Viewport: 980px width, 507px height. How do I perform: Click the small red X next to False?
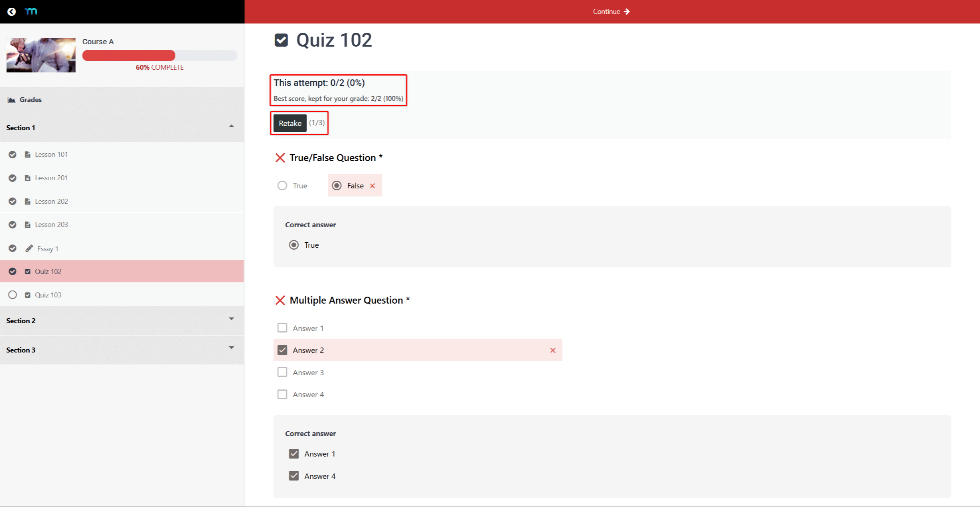[373, 186]
